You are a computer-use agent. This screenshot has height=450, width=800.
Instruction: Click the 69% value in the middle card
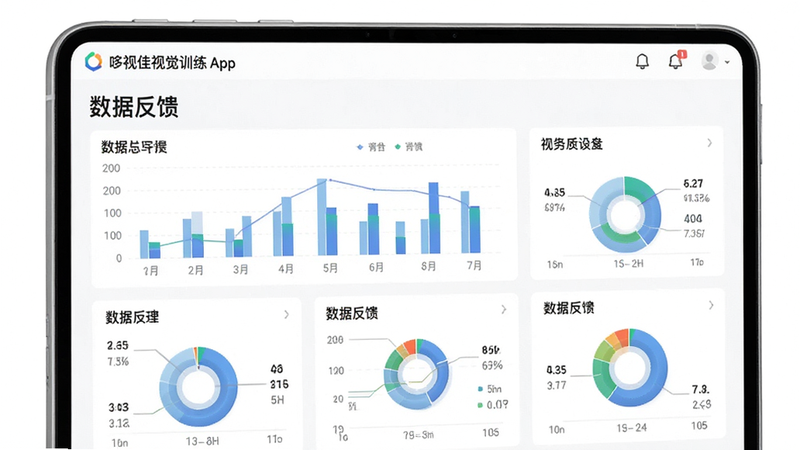click(492, 365)
